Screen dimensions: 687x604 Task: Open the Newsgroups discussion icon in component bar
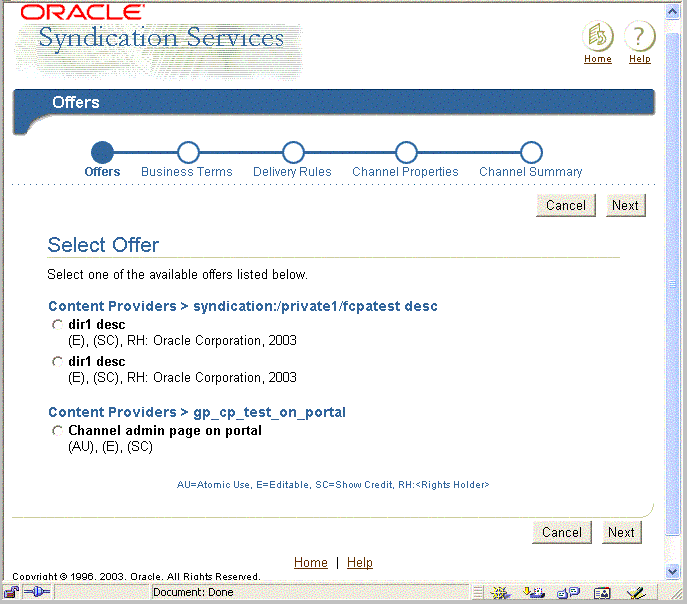568,593
